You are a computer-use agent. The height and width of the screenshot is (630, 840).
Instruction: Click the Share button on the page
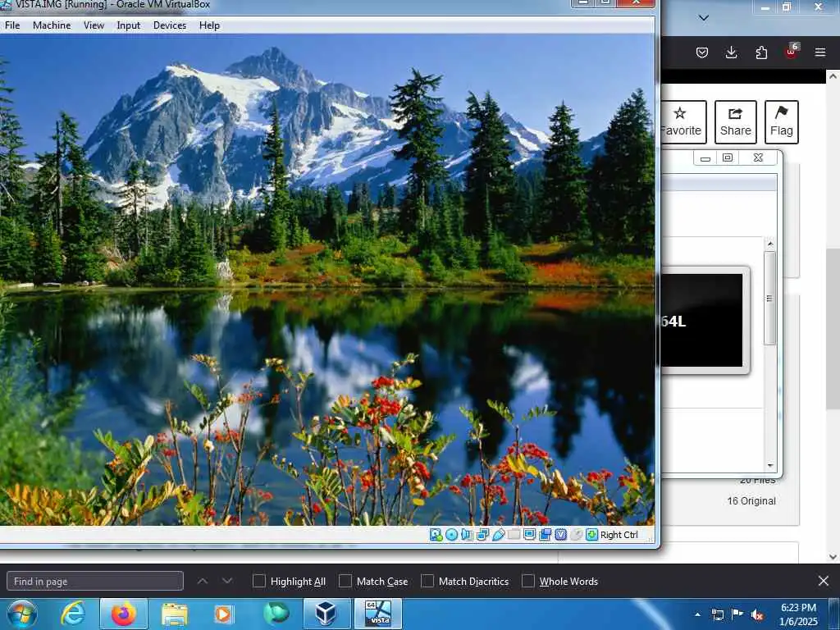(x=736, y=122)
